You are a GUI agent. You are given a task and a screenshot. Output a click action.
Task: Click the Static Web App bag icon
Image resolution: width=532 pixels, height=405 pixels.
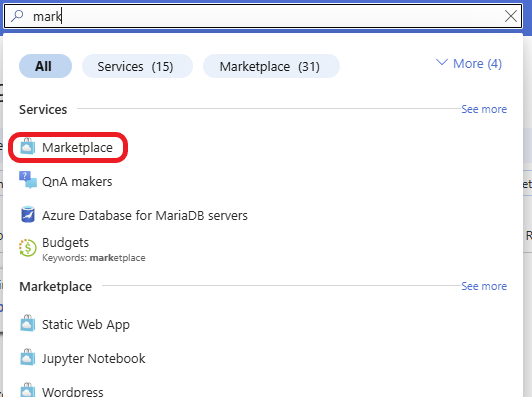tap(27, 323)
